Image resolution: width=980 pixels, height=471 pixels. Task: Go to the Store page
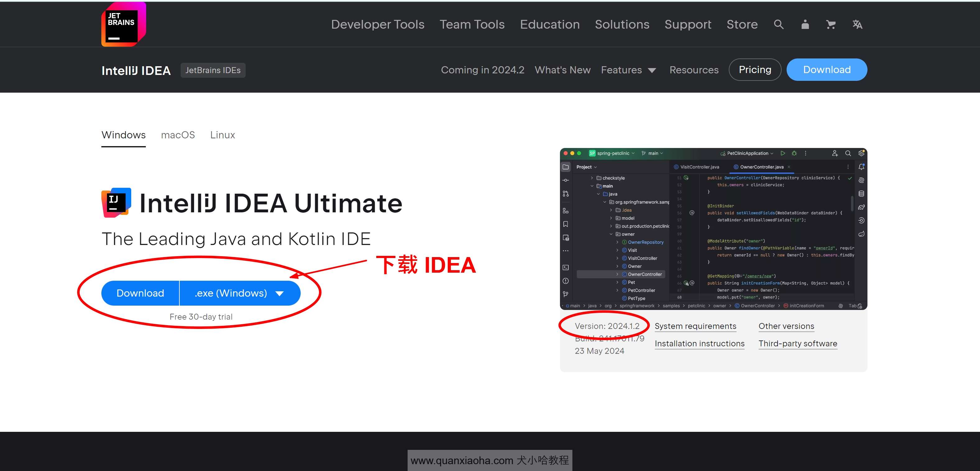742,24
